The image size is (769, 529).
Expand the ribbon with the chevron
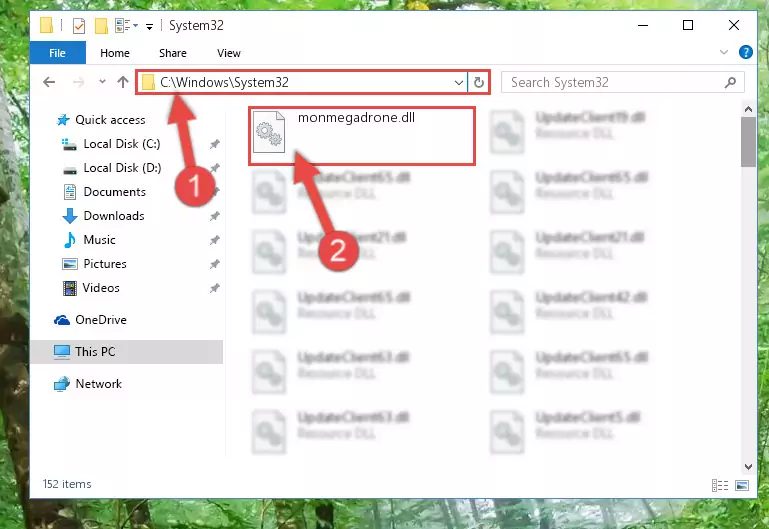point(723,52)
